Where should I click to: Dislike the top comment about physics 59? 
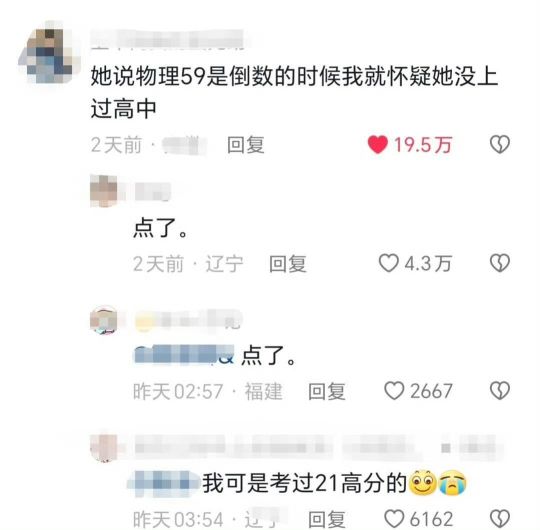[x=500, y=144]
